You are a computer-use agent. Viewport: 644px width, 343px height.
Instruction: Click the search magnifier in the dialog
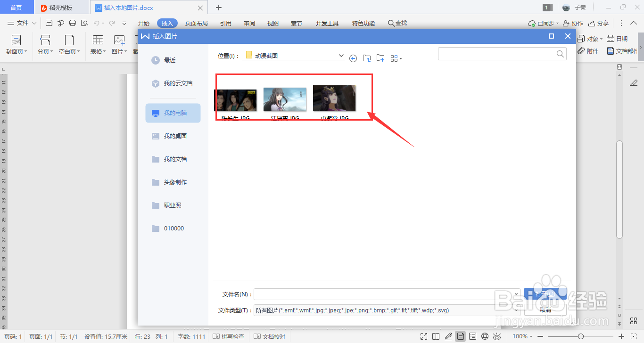[x=560, y=53]
